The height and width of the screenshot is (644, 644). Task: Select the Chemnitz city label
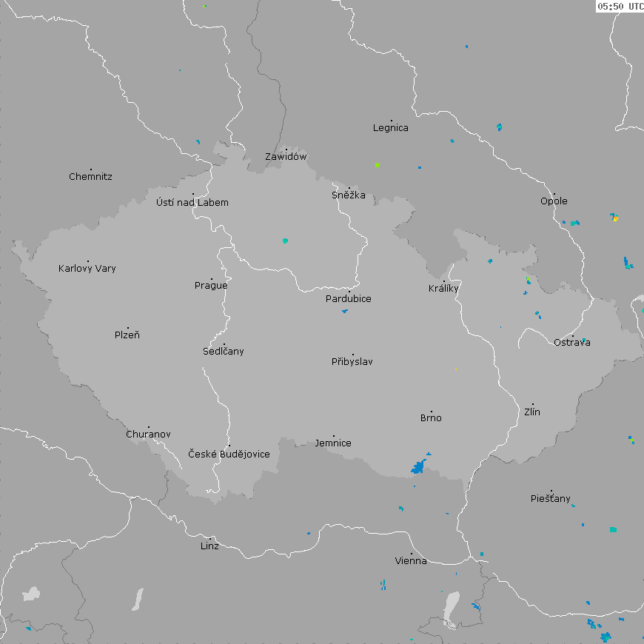[90, 177]
